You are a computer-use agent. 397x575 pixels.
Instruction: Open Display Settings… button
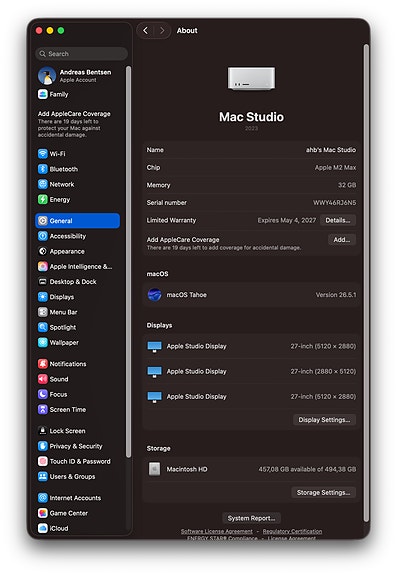[x=324, y=420]
